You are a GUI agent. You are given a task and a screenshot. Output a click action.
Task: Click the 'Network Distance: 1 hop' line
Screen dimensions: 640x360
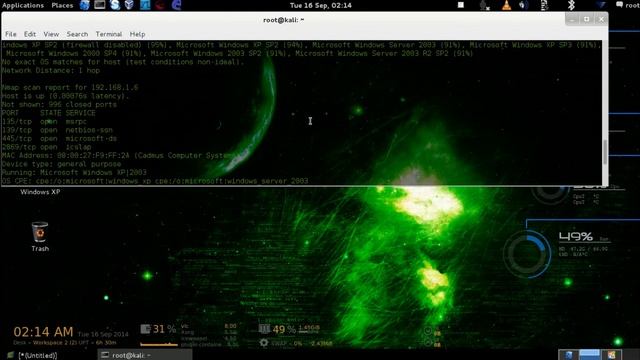coord(51,71)
